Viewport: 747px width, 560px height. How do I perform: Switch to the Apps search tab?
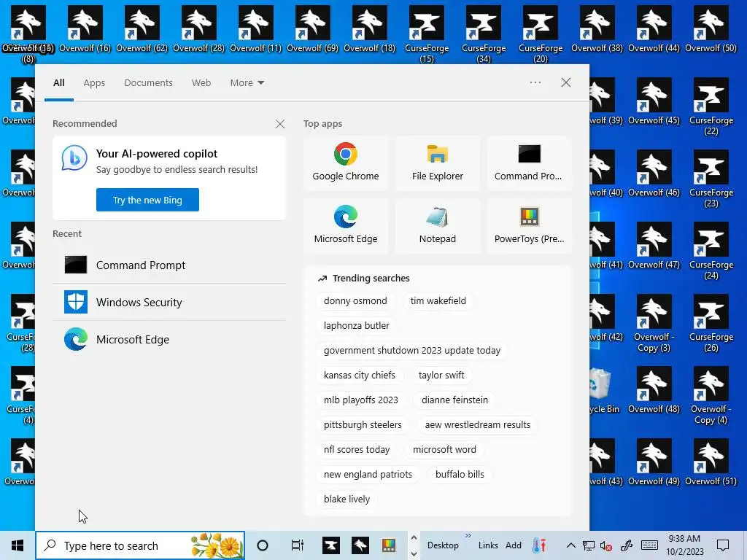[x=94, y=83]
